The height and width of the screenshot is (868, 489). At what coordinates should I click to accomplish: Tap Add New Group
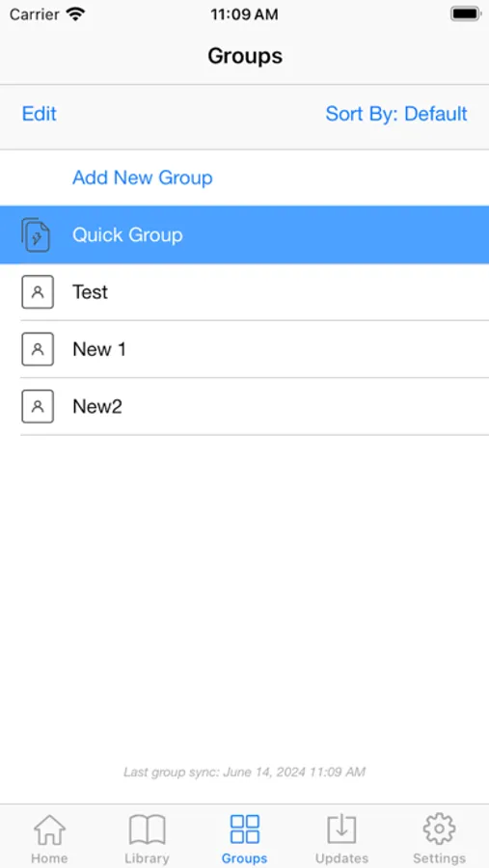click(143, 177)
